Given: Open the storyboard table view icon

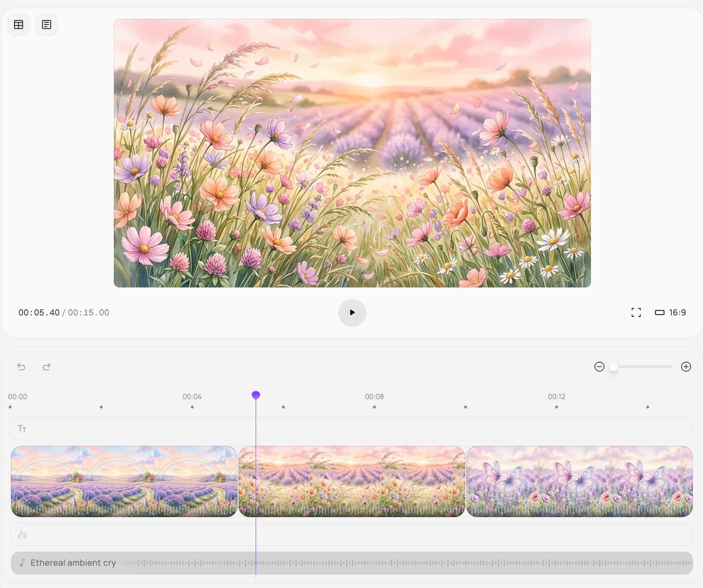Looking at the screenshot, I should tap(19, 24).
